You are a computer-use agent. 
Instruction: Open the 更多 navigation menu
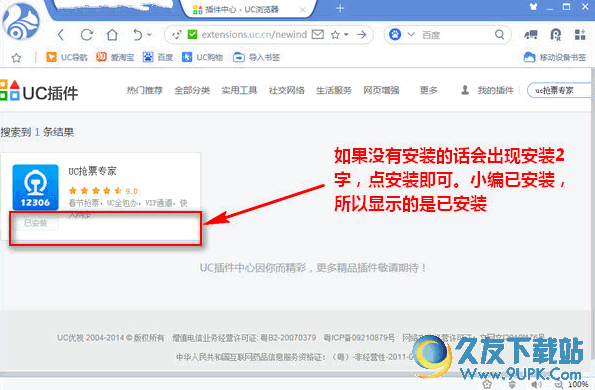tap(428, 90)
